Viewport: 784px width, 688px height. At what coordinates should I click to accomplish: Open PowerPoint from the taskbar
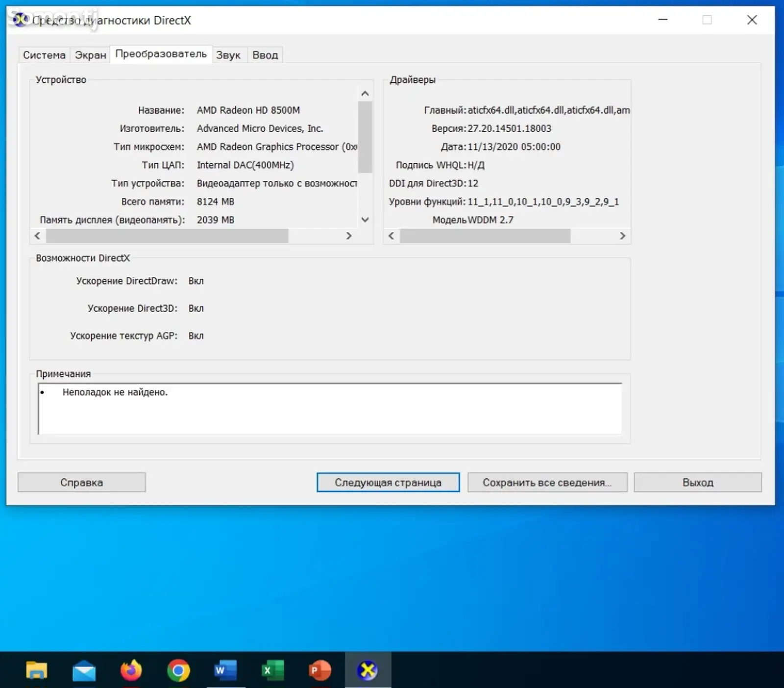coord(320,670)
